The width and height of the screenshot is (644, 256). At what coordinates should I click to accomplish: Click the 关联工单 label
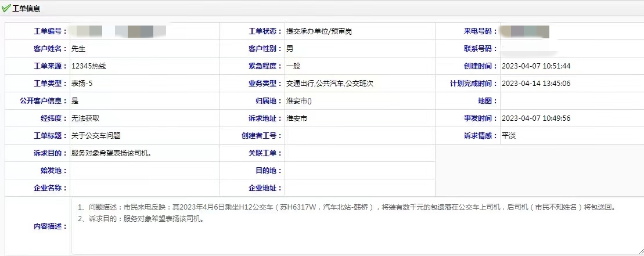(x=265, y=153)
